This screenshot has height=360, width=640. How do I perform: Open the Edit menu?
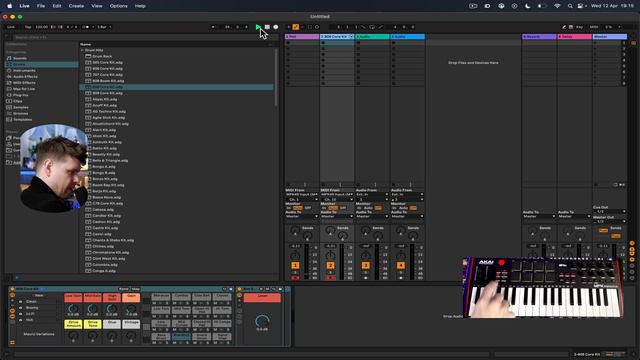click(x=57, y=6)
